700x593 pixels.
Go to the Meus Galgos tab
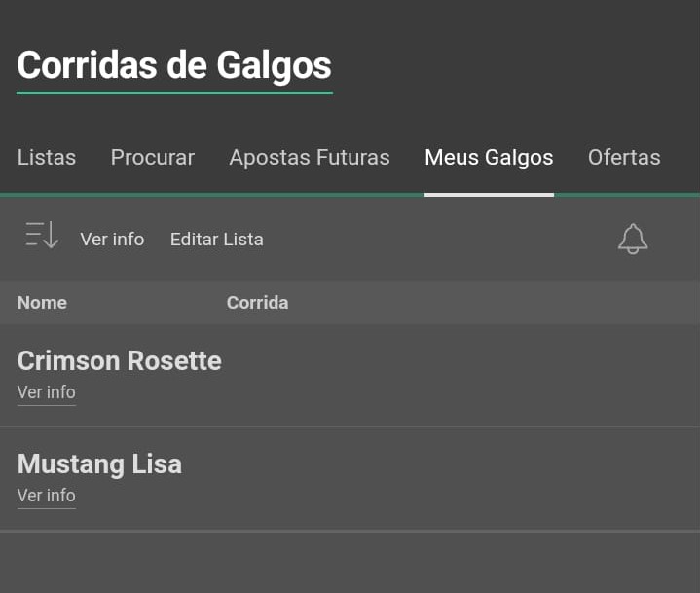coord(489,157)
